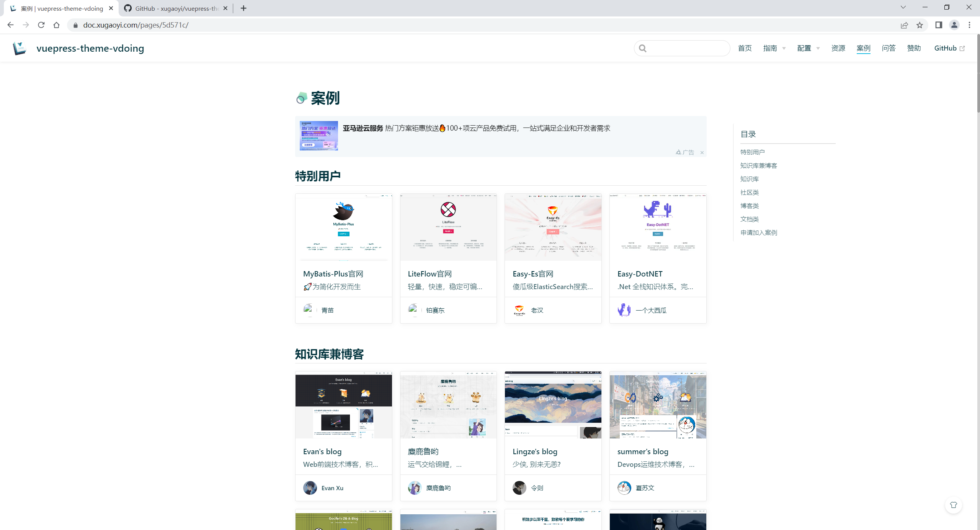Jump to 知识库兼博客 in table of contents
This screenshot has width=980, height=530.
pos(758,165)
